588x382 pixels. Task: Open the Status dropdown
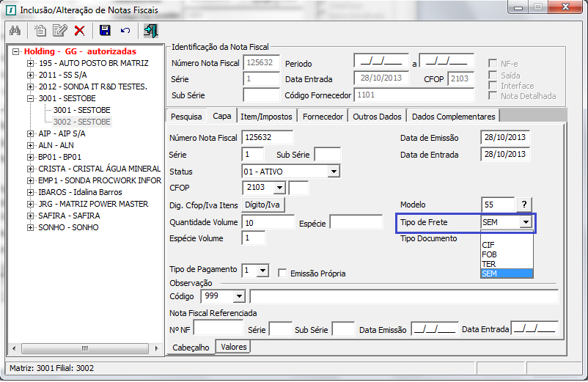pyautogui.click(x=334, y=172)
